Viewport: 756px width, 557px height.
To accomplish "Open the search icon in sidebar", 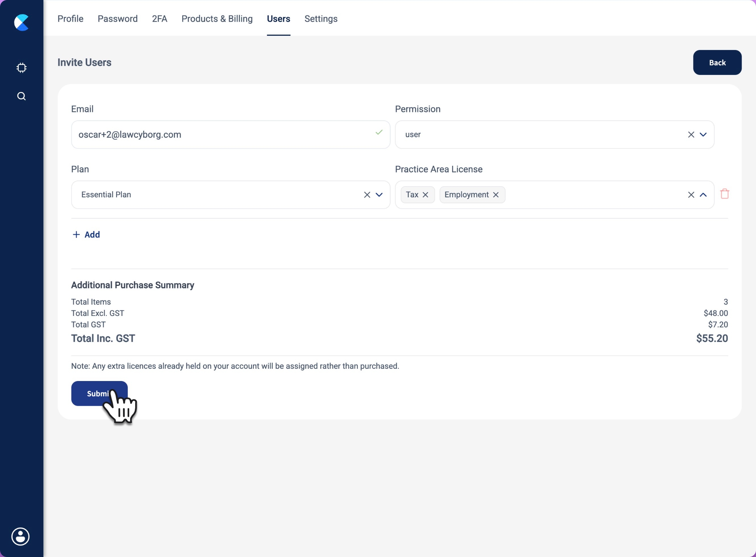I will coord(21,96).
